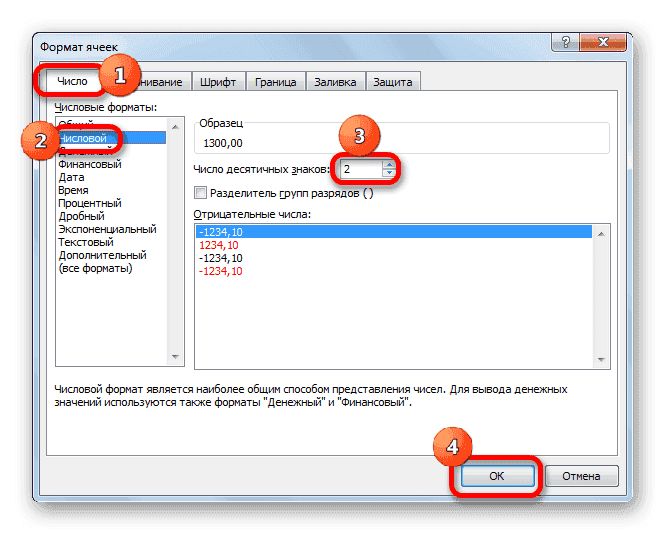Viewport: 666px width, 535px height.
Task: Close the Формат ячеек dialog
Action: (x=603, y=42)
